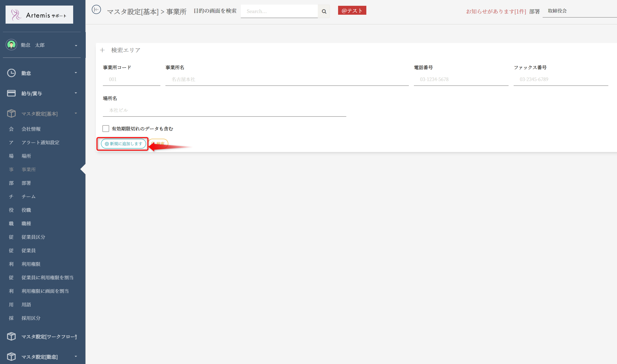Click the card icon for 給与/賞与

click(11, 93)
